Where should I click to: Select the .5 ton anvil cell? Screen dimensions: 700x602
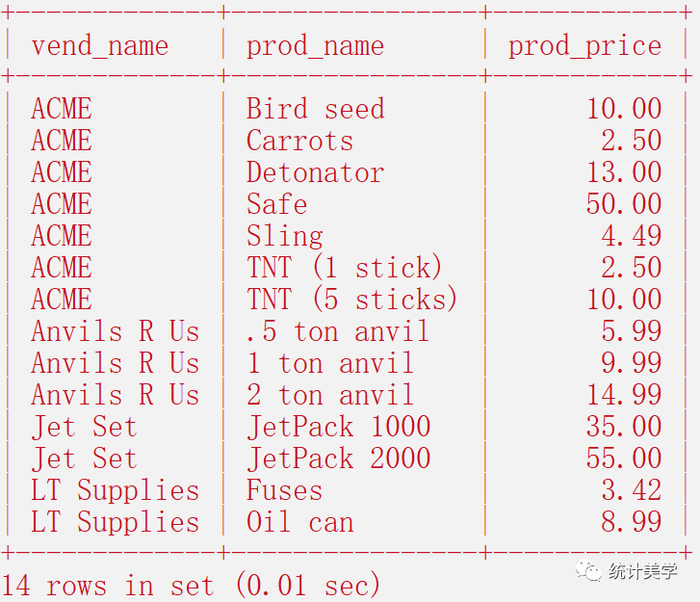[x=338, y=331]
